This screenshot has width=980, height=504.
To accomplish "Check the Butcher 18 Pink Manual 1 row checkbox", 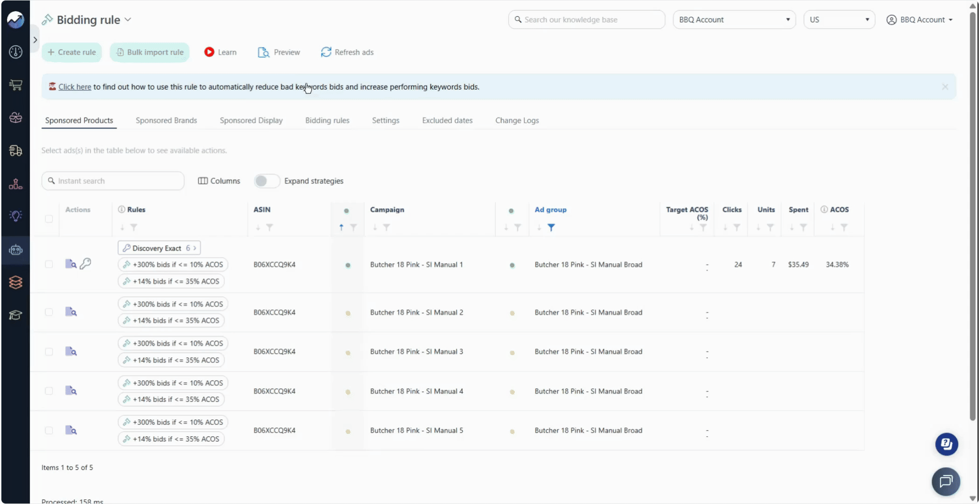I will point(49,265).
